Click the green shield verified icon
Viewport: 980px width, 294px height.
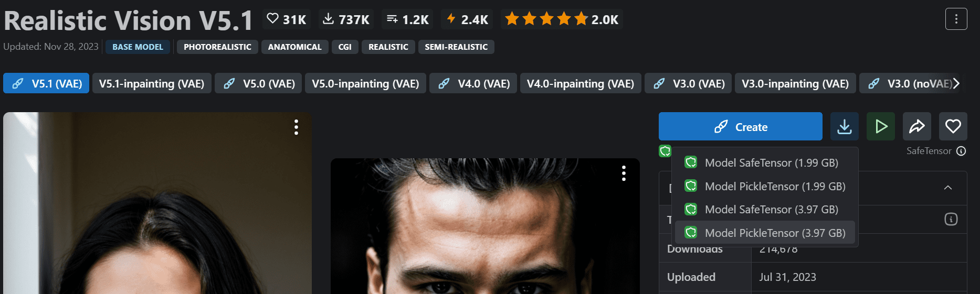coord(665,151)
